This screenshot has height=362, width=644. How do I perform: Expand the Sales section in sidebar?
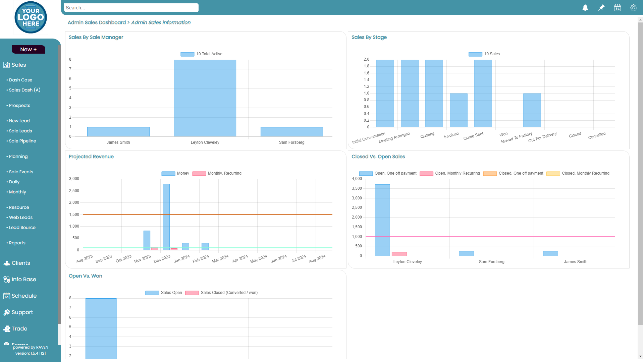point(19,65)
